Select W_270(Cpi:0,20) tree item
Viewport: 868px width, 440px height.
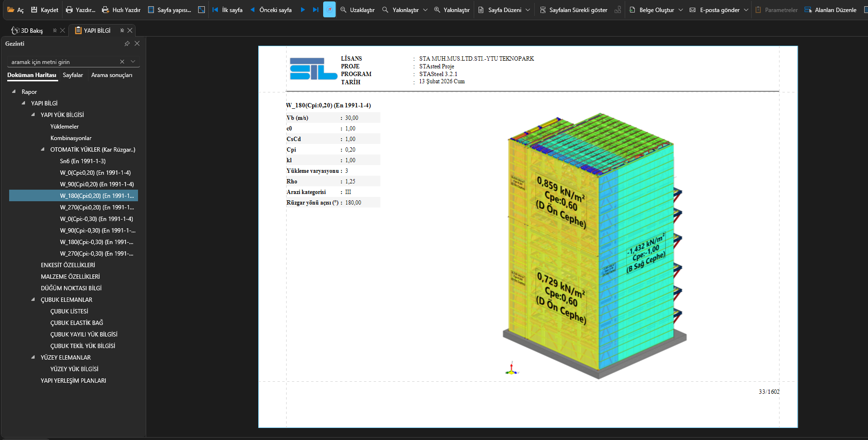point(97,207)
